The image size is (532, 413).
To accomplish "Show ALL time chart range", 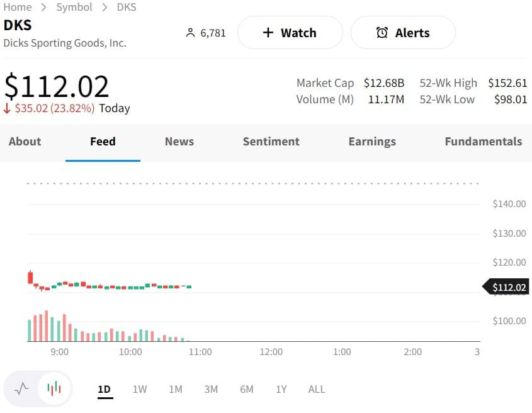I will click(x=317, y=389).
